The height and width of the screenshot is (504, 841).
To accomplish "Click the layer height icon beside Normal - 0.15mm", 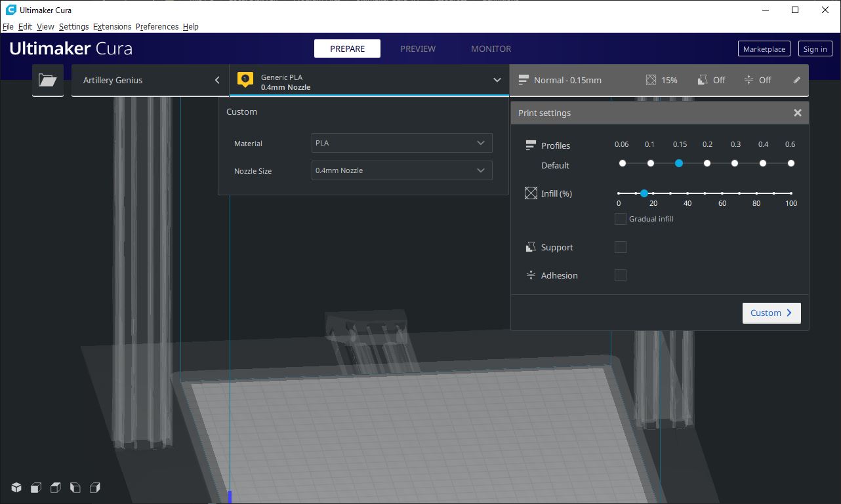I will (523, 80).
